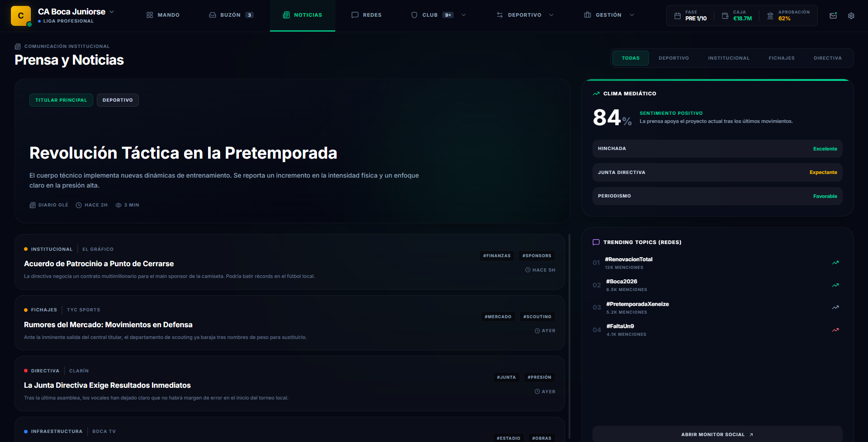Click the bank icon beside Aprobación

click(x=770, y=16)
